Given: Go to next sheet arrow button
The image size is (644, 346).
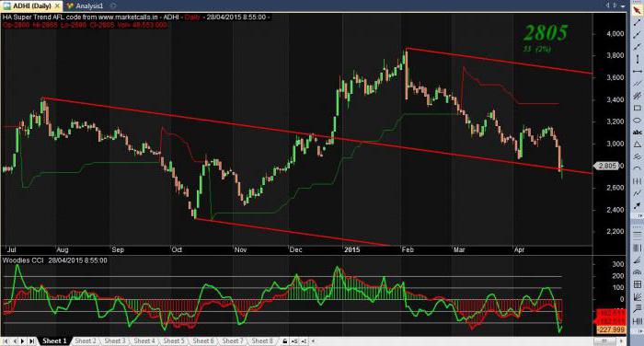Looking at the screenshot, I should [x=22, y=341].
